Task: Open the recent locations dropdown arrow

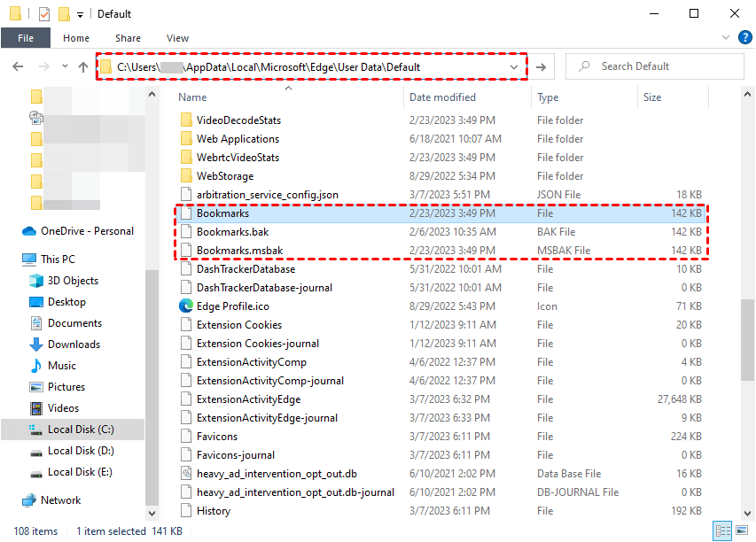Action: 65,66
